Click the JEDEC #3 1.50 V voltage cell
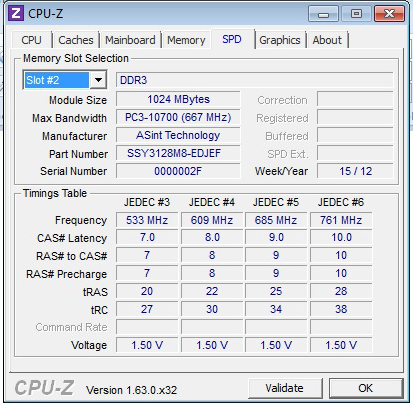Viewport: 413px width, 405px height. pos(147,345)
